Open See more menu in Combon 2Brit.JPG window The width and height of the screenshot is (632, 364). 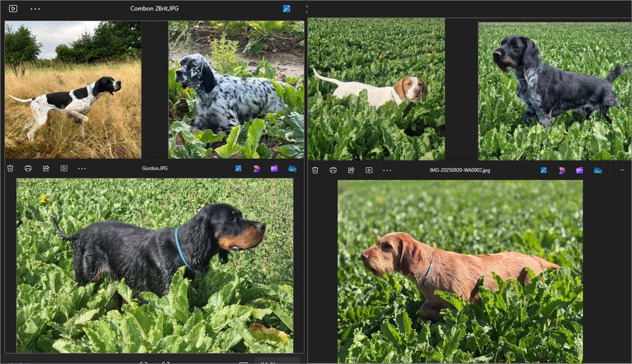(x=35, y=9)
